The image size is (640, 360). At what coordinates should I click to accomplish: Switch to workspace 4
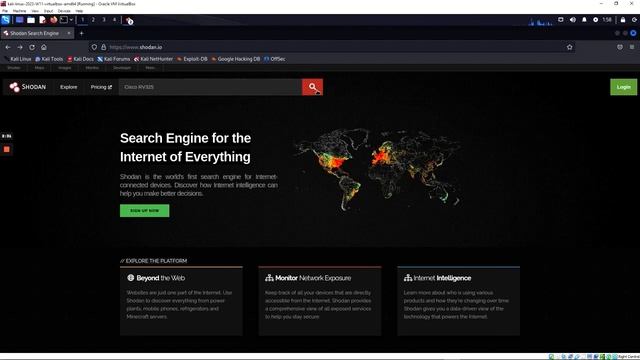114,20
